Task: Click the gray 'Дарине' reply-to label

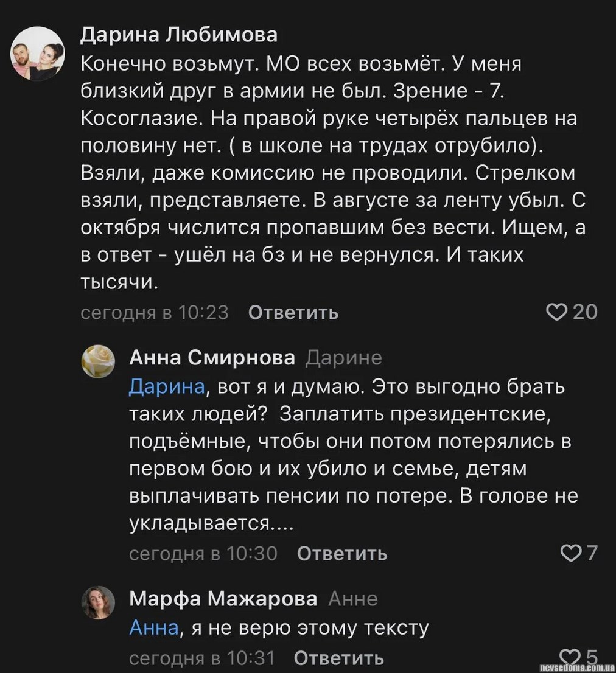Action: click(x=343, y=358)
